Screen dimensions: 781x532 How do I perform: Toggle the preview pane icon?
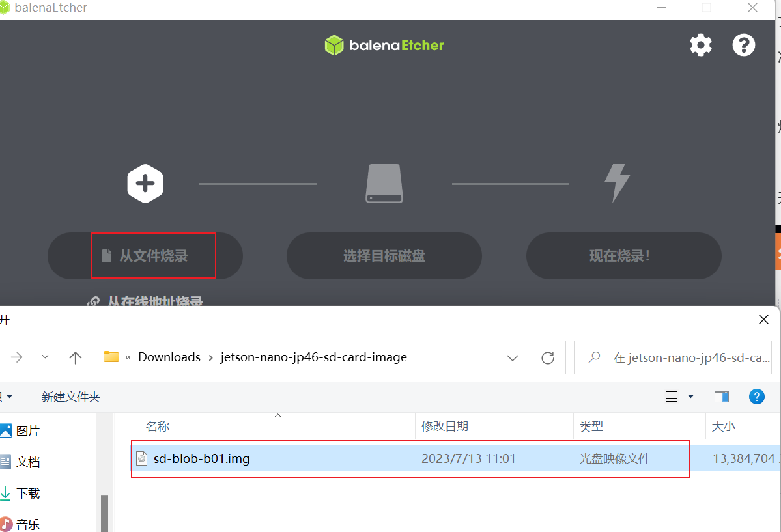pos(721,397)
